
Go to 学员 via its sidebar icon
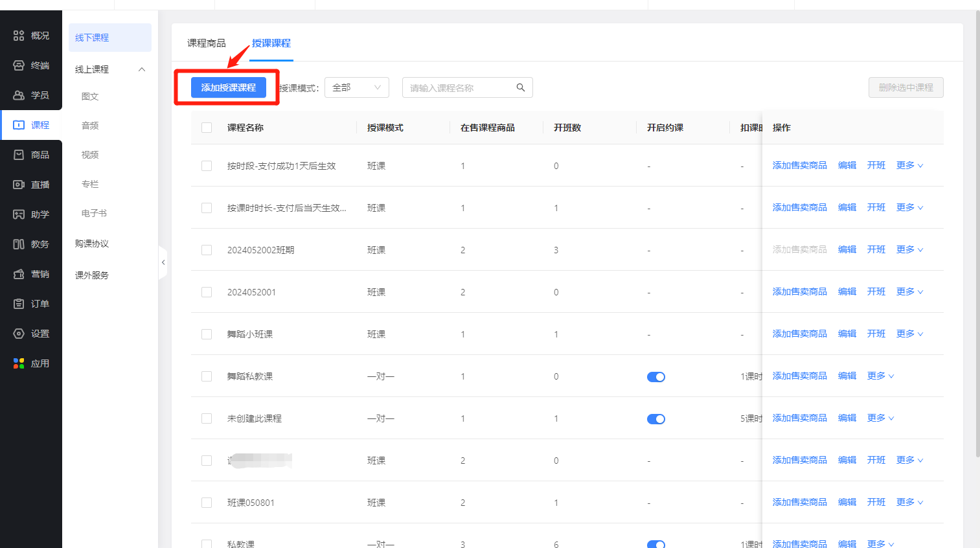[19, 95]
